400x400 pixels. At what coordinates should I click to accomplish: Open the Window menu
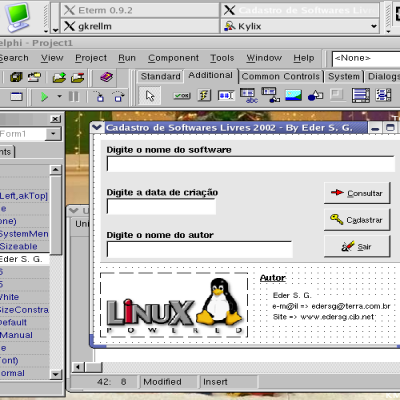[264, 58]
